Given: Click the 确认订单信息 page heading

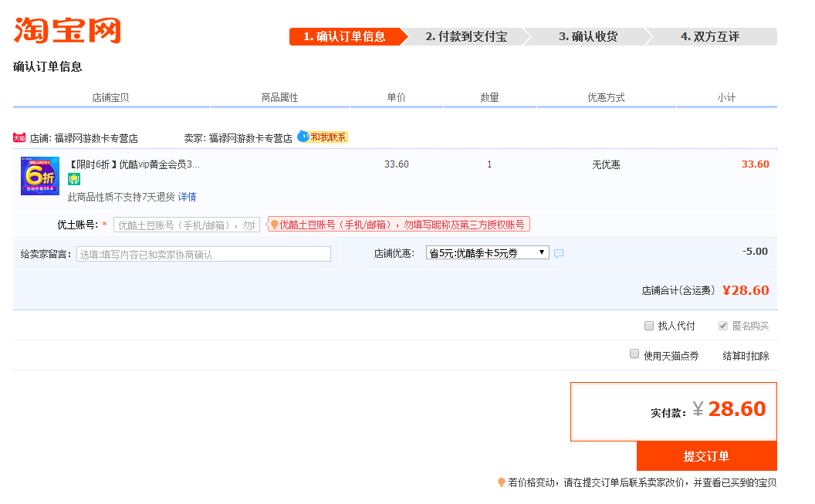Looking at the screenshot, I should point(47,66).
